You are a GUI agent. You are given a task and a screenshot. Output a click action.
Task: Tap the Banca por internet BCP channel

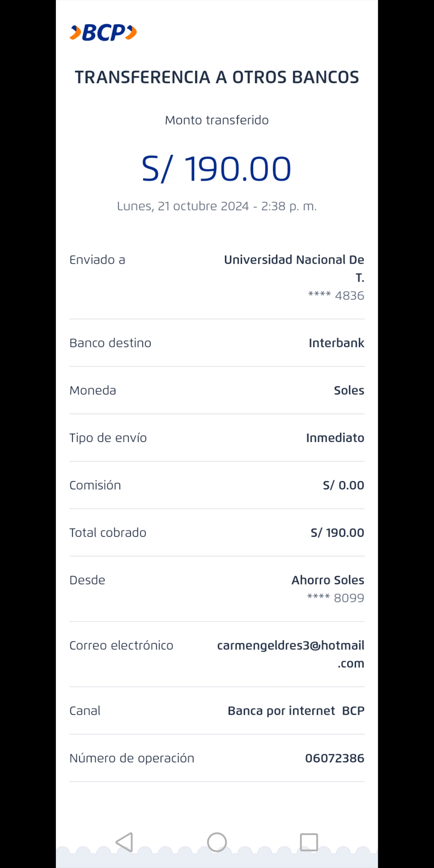[296, 711]
